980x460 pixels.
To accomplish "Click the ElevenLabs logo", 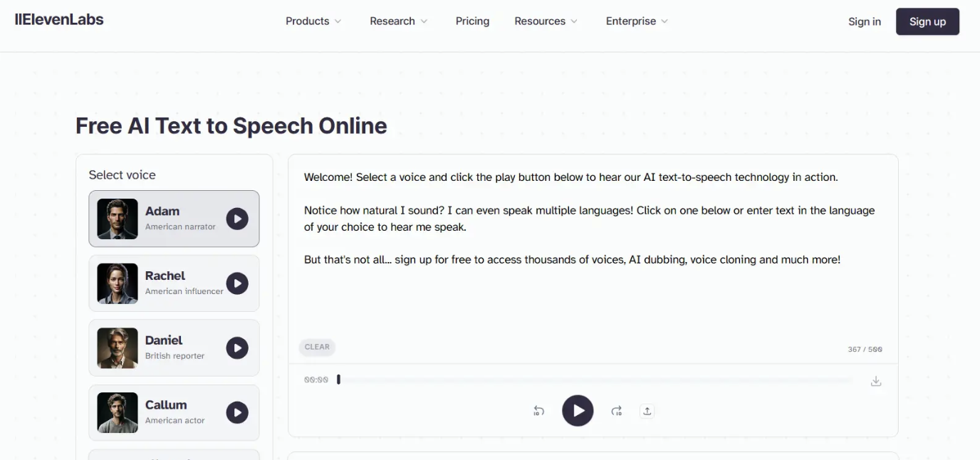I will coord(59,20).
